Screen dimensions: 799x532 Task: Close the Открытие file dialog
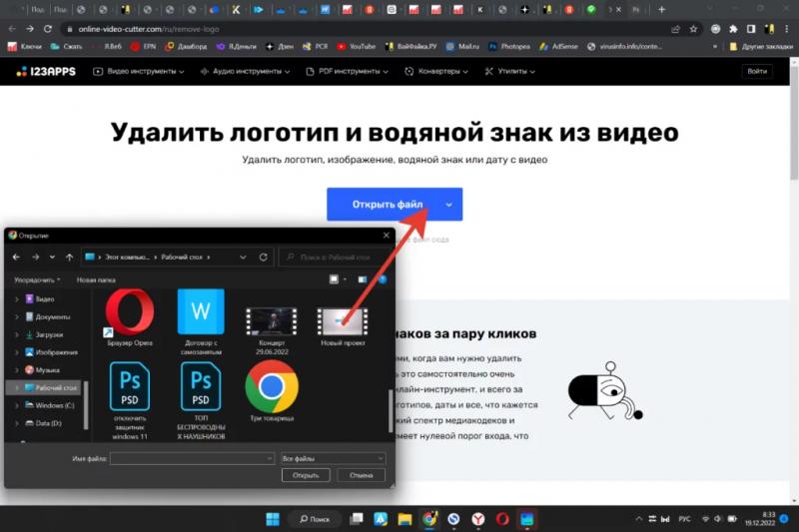pyautogui.click(x=386, y=236)
